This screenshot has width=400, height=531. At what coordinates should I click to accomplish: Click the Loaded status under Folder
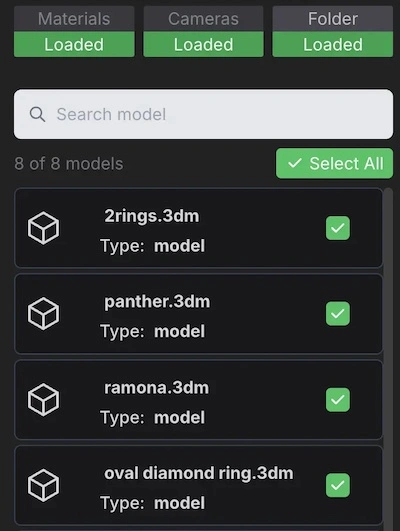coord(333,44)
